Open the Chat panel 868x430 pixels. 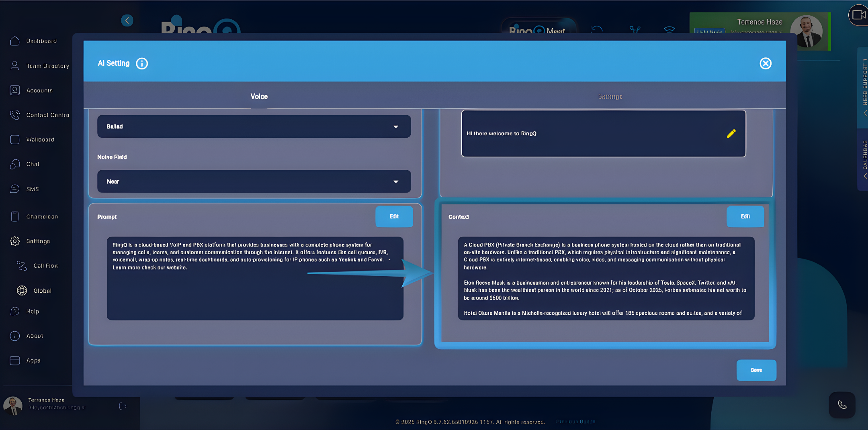pos(15,164)
